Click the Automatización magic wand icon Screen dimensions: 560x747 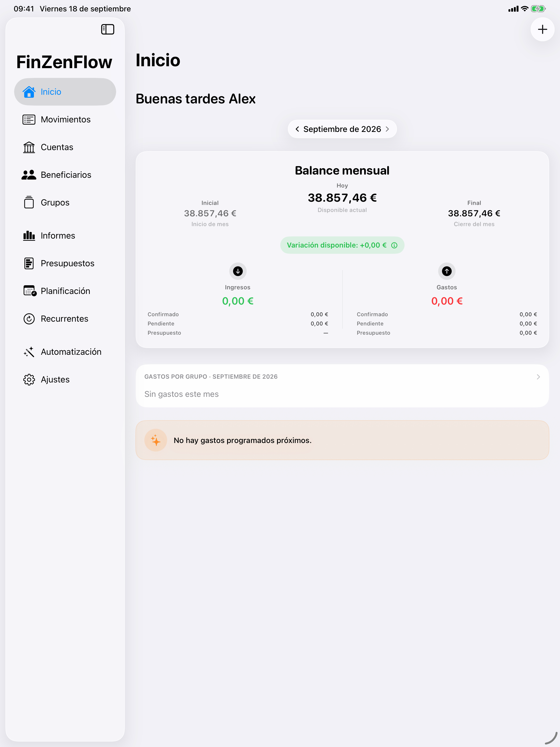click(x=29, y=352)
